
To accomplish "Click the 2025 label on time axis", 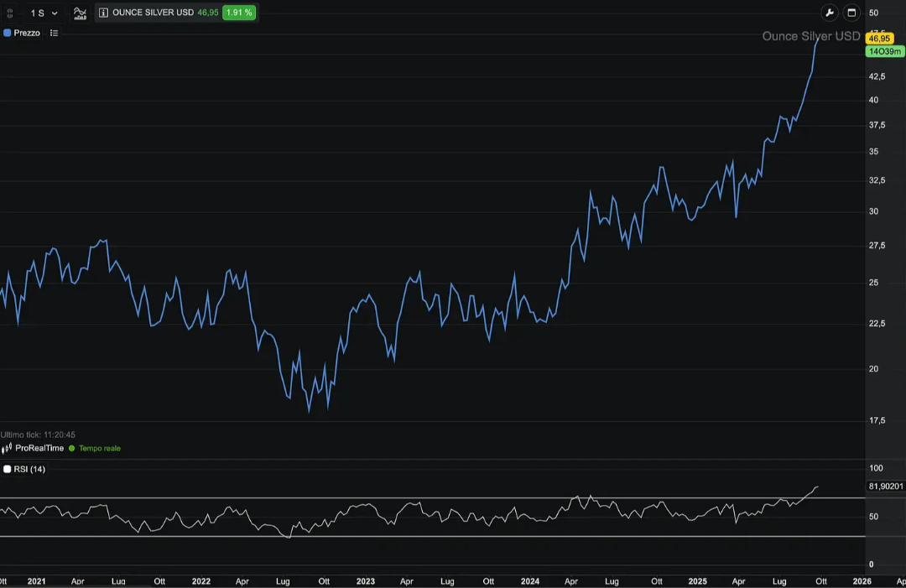I will (697, 581).
